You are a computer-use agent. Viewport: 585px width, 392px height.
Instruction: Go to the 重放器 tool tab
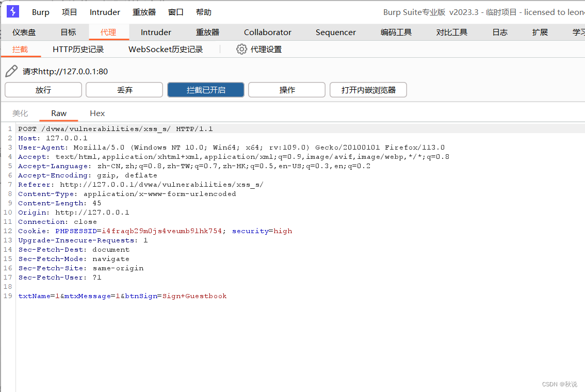point(208,32)
